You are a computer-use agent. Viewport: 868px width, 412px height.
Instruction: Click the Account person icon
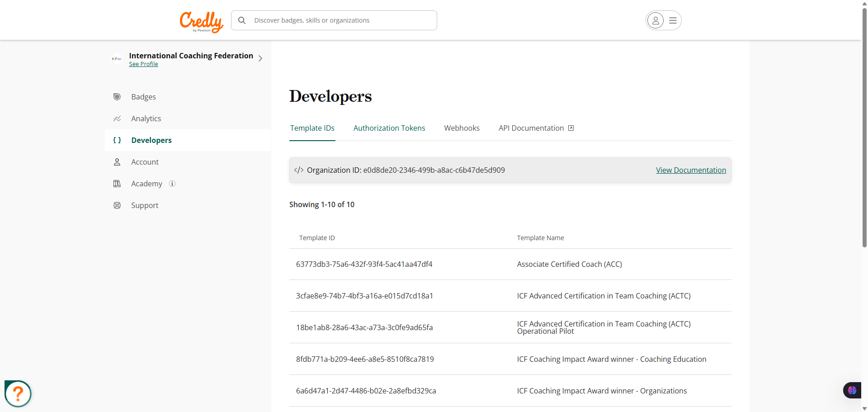pyautogui.click(x=117, y=162)
